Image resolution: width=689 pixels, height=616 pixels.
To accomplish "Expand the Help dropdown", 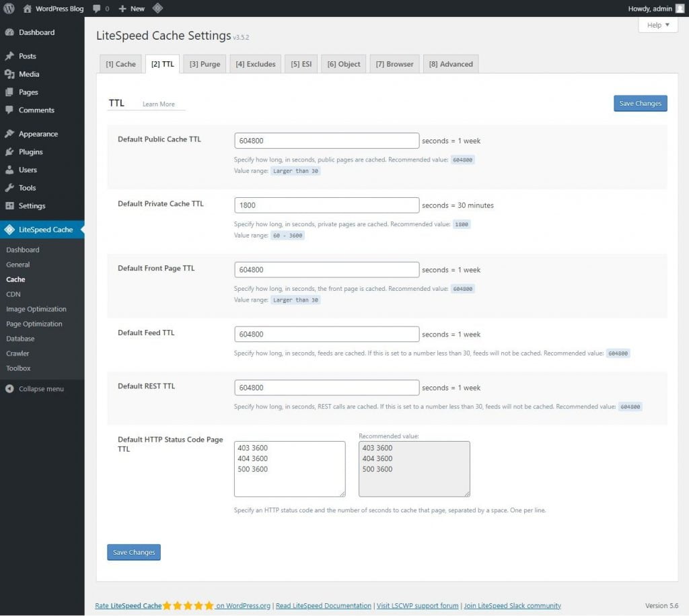I will pyautogui.click(x=658, y=25).
